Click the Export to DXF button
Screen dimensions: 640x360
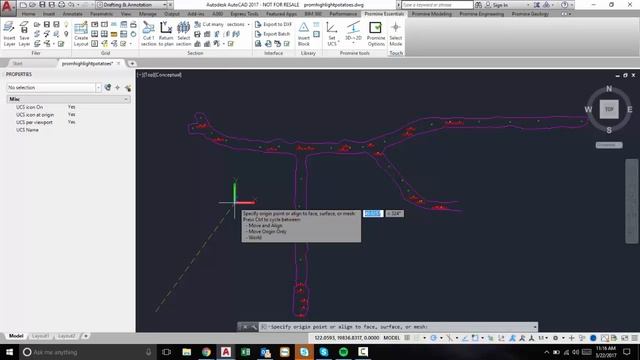coord(273,24)
